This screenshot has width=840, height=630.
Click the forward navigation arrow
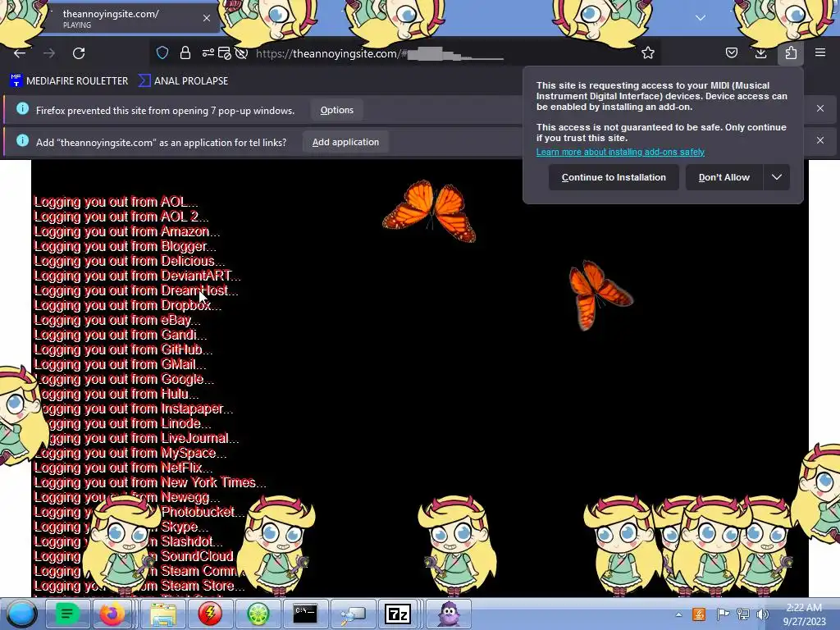click(49, 53)
